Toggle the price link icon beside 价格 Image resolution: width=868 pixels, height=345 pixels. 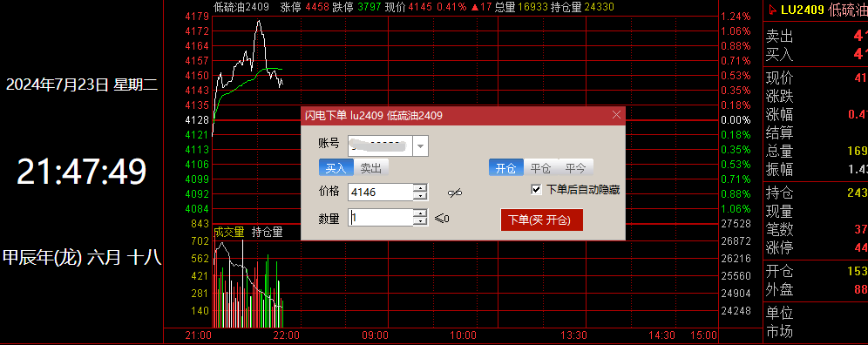[455, 193]
